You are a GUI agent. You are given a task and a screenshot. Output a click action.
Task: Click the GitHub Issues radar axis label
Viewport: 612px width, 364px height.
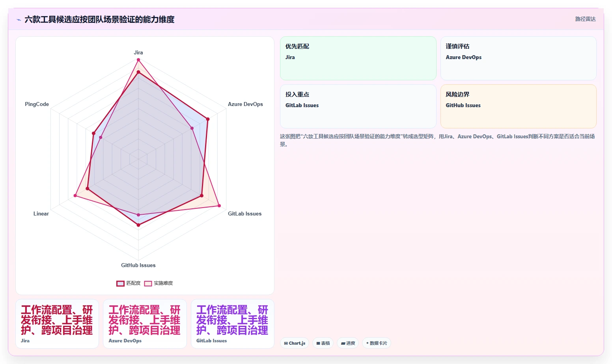click(x=138, y=265)
